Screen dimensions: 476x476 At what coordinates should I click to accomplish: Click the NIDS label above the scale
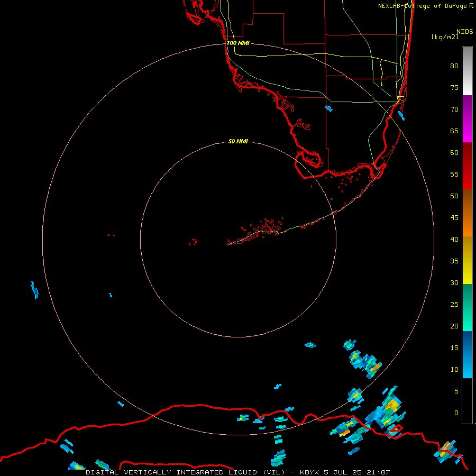465,31
